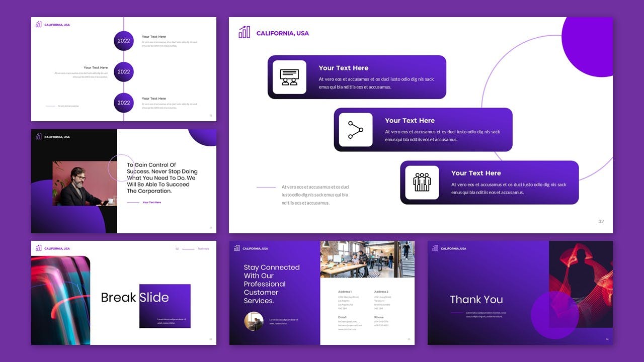Click the purple "Your Text Here" link under the quote
The image size is (644, 362).
[x=152, y=203]
